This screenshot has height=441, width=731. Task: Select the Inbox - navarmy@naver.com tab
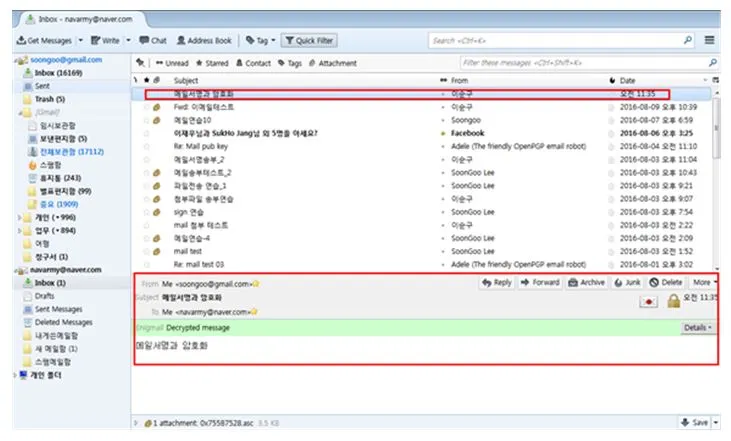tap(80, 20)
